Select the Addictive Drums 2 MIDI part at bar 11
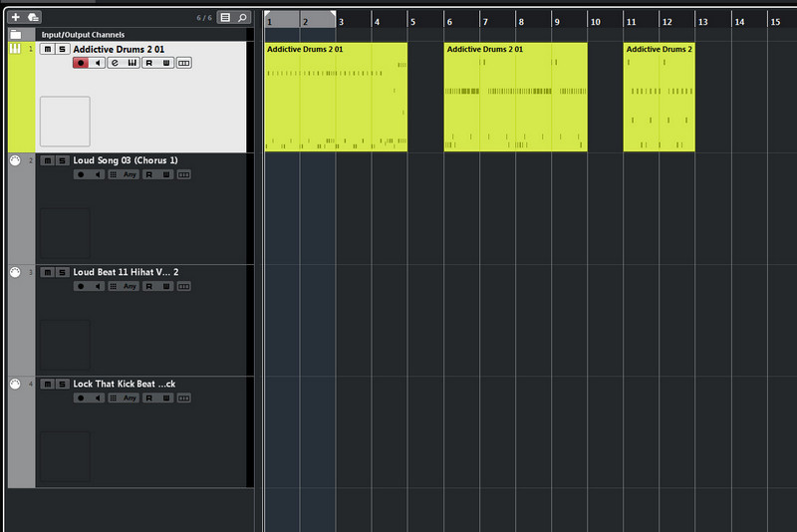The image size is (797, 532). tap(660, 97)
